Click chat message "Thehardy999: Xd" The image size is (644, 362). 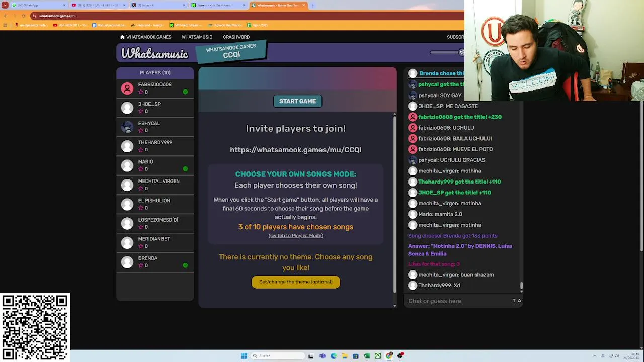click(439, 285)
